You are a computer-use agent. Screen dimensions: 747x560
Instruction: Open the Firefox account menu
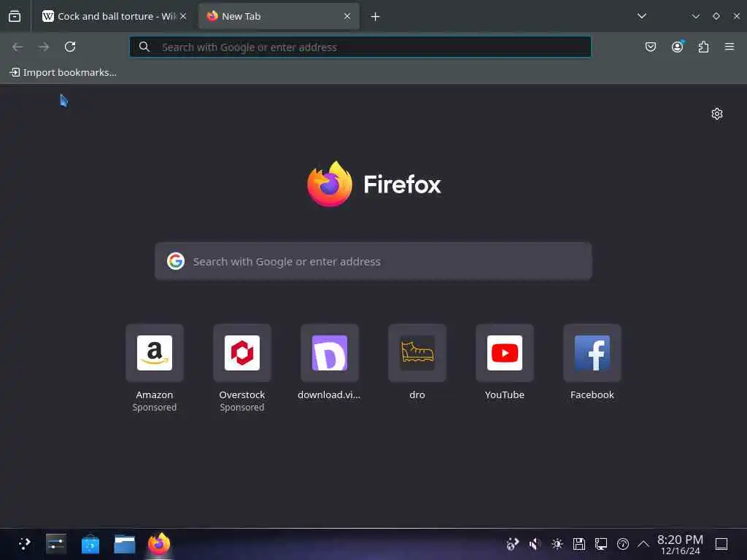point(677,47)
